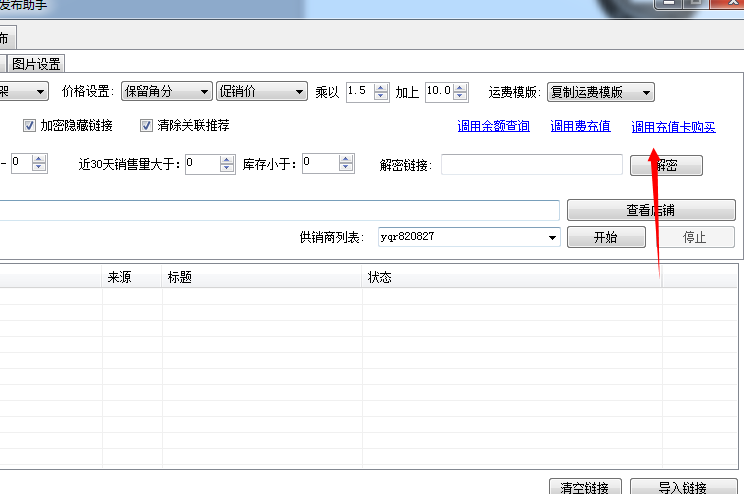Follow the 调用充值卡购买 link

[x=673, y=127]
